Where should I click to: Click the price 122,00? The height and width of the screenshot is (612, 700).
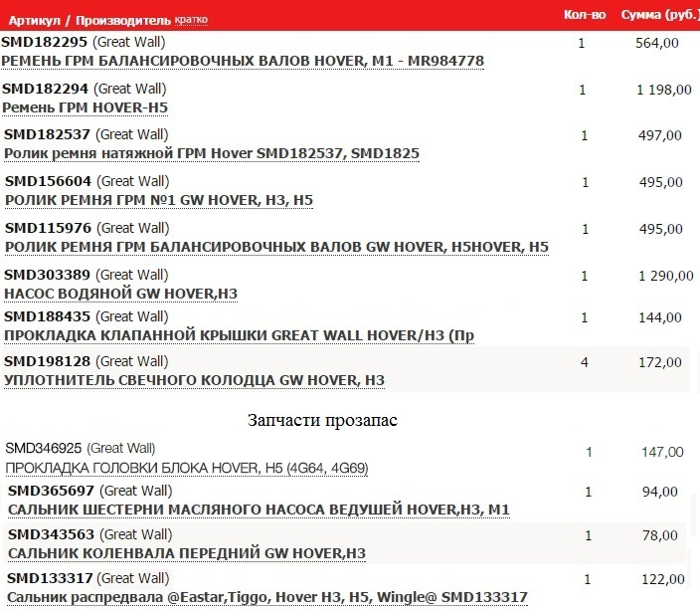tap(663, 580)
